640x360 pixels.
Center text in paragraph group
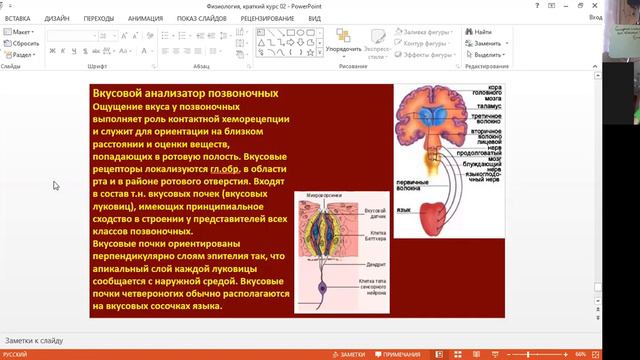176,51
